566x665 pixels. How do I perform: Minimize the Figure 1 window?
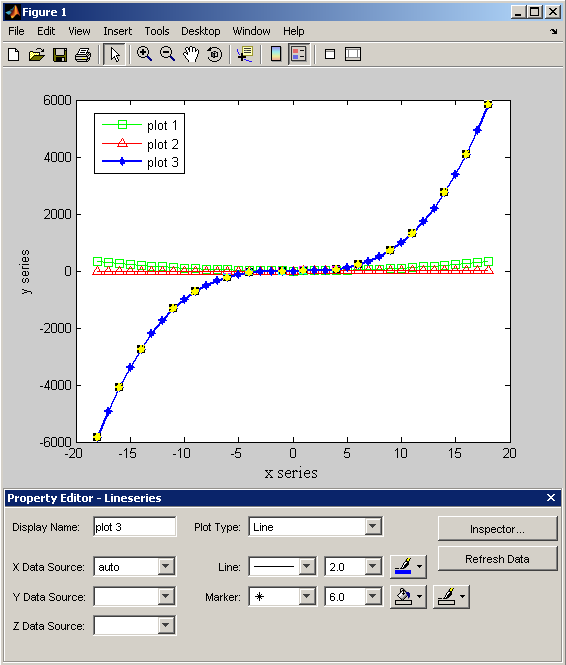pos(518,12)
